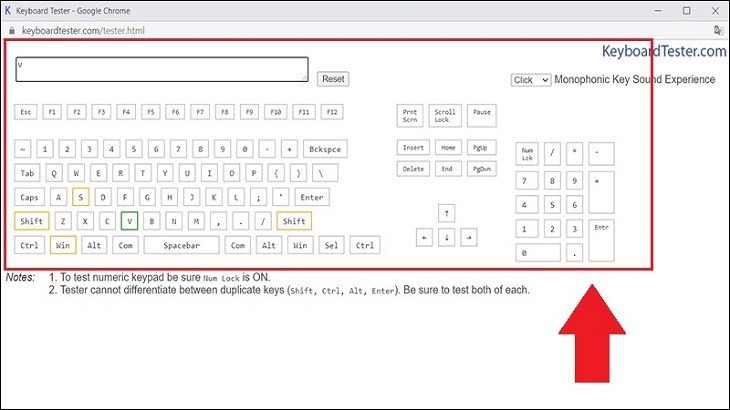Click the Scroll Lock key
This screenshot has height=410, width=730.
point(445,116)
